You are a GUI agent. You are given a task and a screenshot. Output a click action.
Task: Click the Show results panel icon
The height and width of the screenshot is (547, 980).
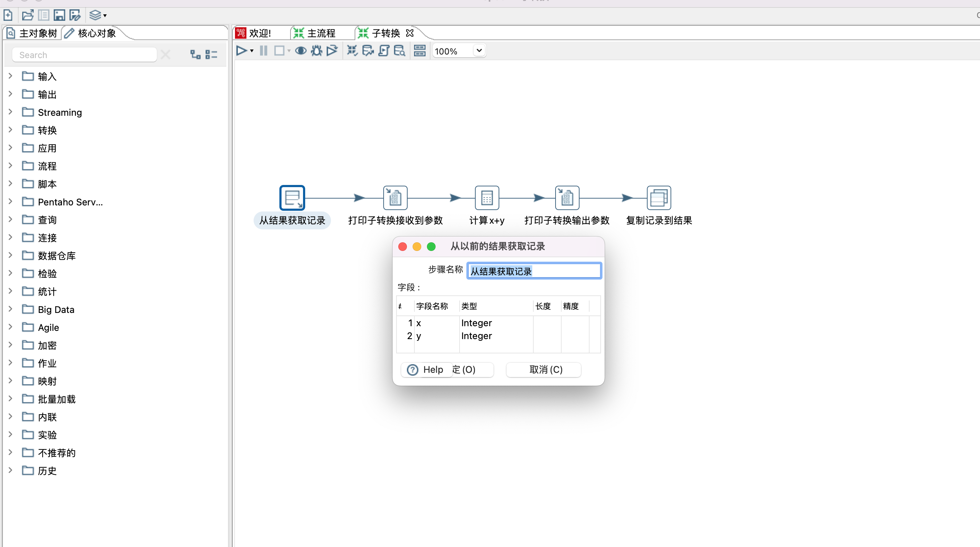pyautogui.click(x=419, y=51)
